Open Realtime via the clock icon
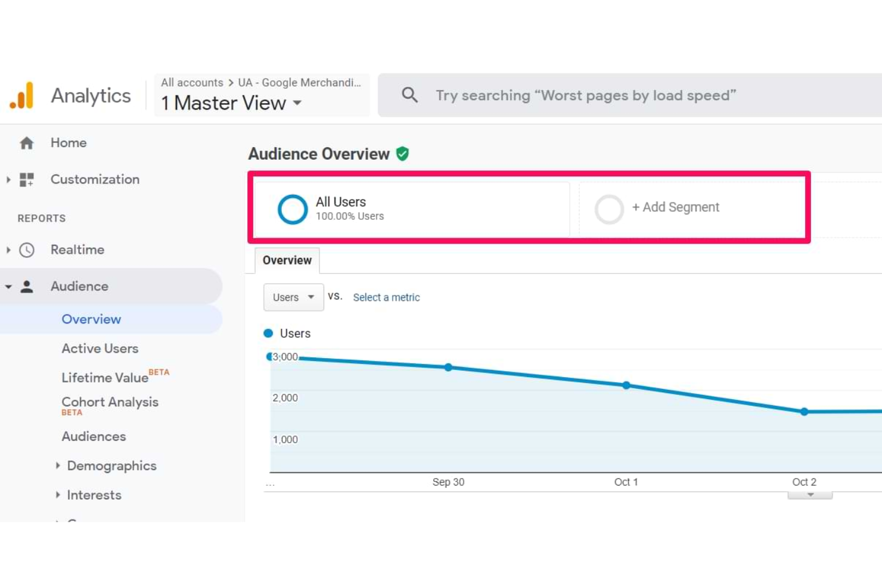 point(27,250)
